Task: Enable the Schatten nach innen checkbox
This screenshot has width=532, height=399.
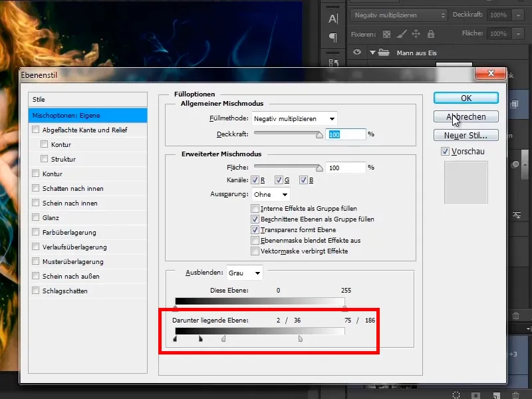Action: (x=36, y=188)
